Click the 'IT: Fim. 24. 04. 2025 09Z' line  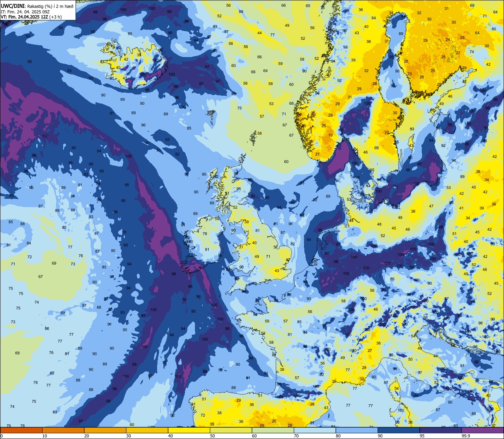pos(25,11)
